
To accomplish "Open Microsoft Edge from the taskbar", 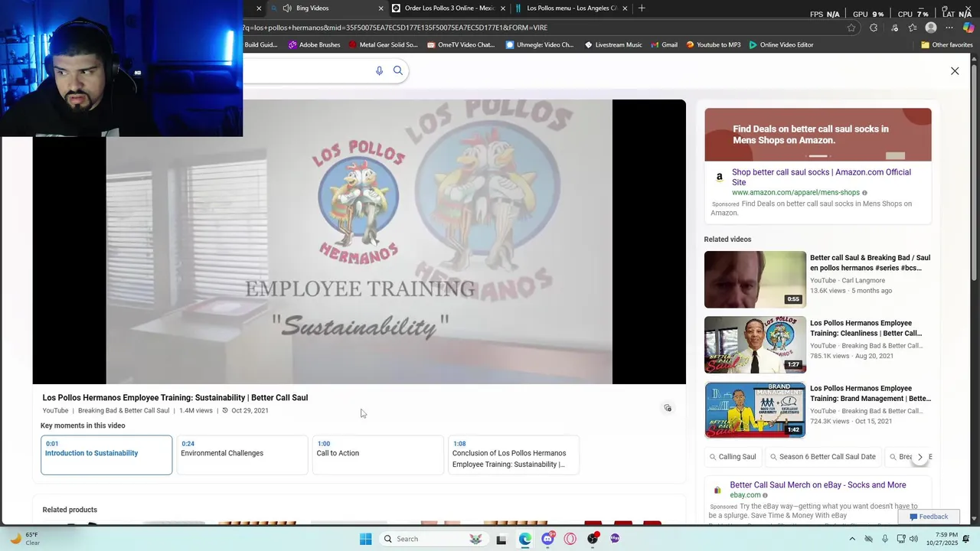I will click(x=524, y=539).
